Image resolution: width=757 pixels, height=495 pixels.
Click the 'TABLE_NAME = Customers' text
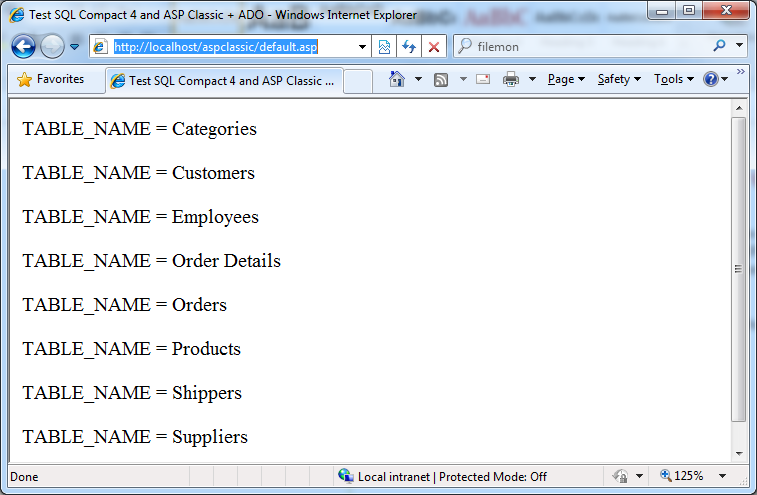pyautogui.click(x=139, y=173)
